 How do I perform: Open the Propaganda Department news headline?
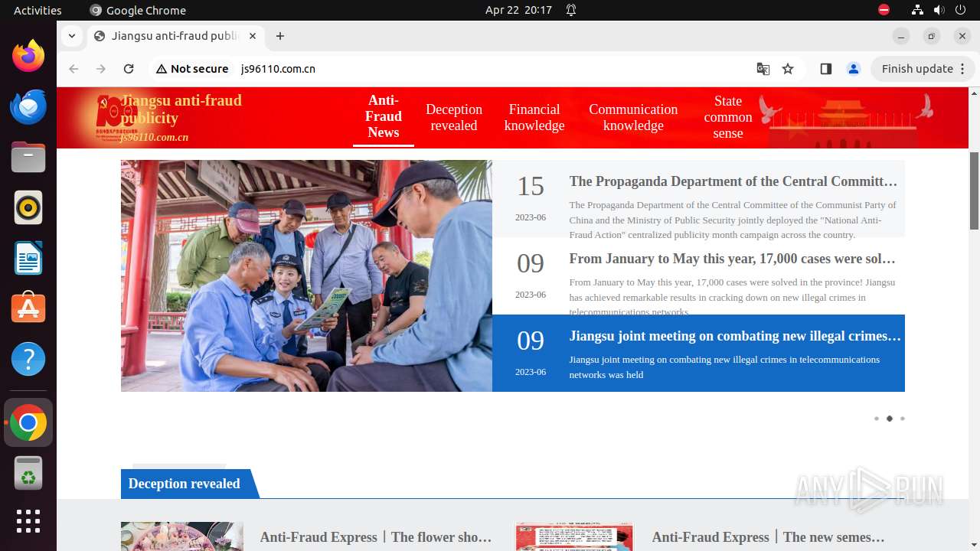point(733,181)
